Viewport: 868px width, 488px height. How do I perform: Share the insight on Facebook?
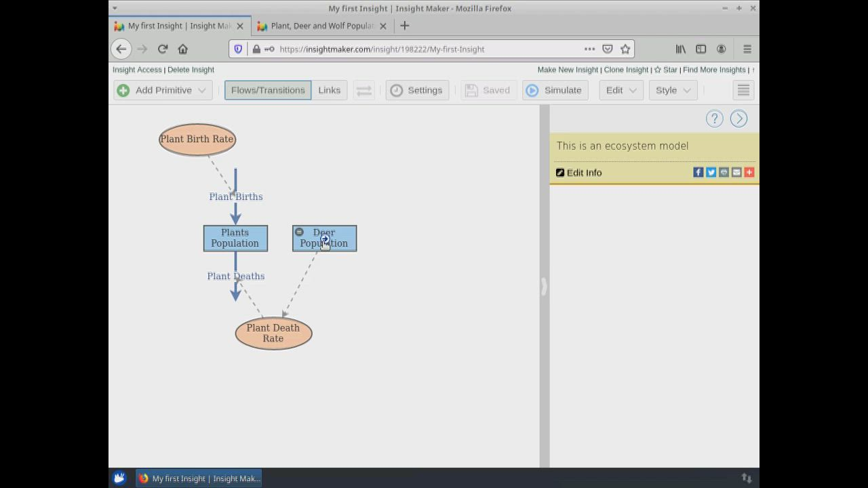click(x=698, y=172)
